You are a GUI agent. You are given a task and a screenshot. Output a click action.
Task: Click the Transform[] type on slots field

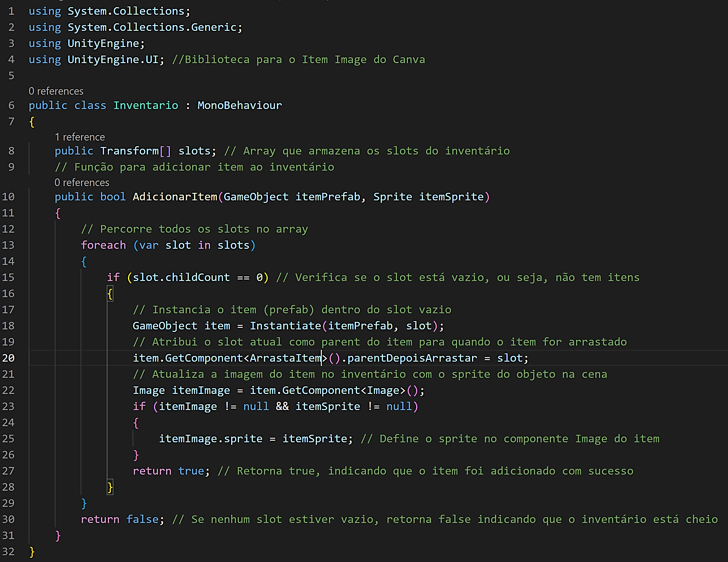pyautogui.click(x=129, y=151)
